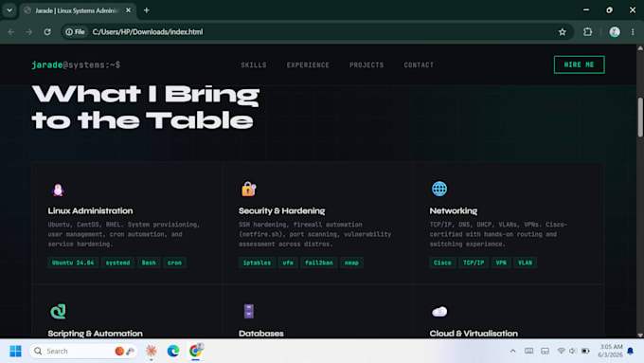Click the volume speaker tray icon

coord(573,351)
